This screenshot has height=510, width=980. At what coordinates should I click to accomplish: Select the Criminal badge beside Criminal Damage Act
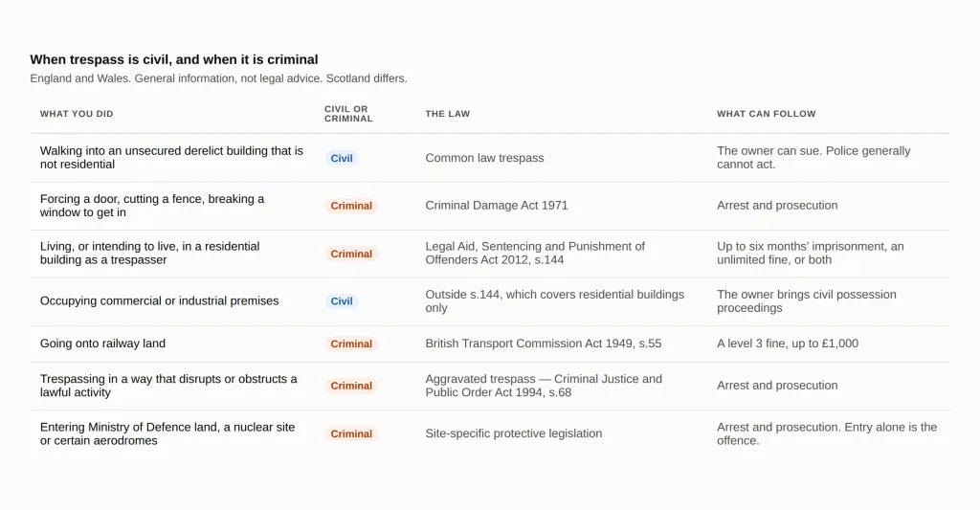point(351,206)
